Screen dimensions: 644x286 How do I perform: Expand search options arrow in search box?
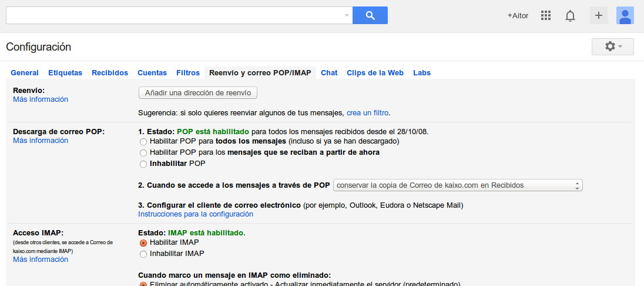point(347,15)
